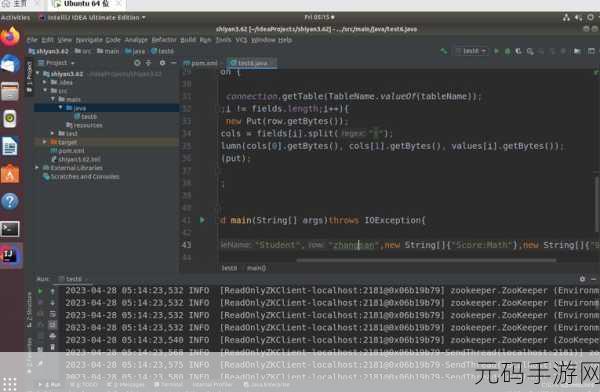Open the power system tray icon
This screenshot has width=600, height=392.
(x=590, y=17)
